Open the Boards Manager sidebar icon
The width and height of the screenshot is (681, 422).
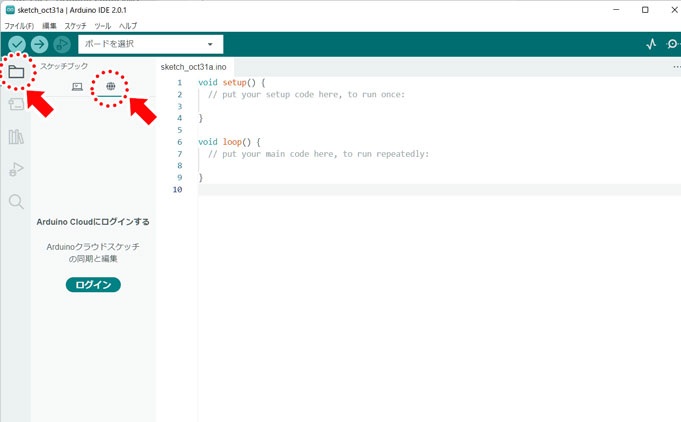point(16,104)
